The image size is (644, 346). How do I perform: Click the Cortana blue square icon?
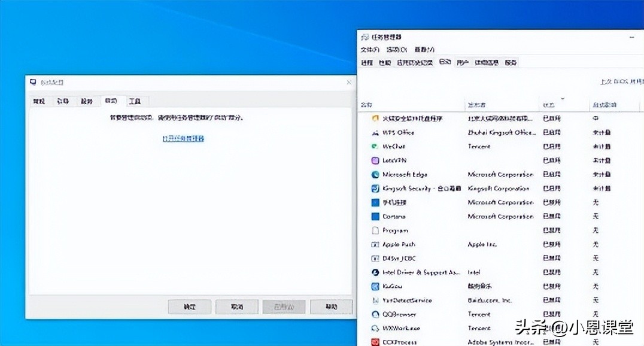pyautogui.click(x=375, y=216)
